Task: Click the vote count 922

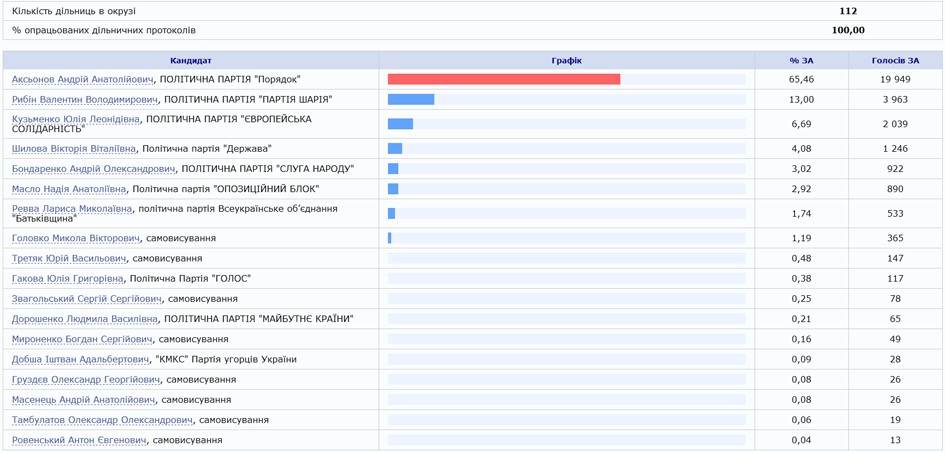Action: click(x=896, y=169)
